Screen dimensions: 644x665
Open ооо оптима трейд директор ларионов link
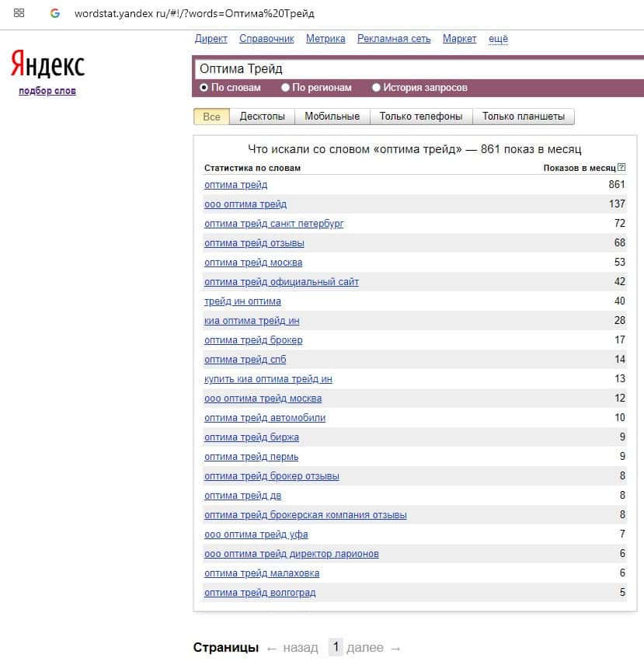[x=291, y=554]
